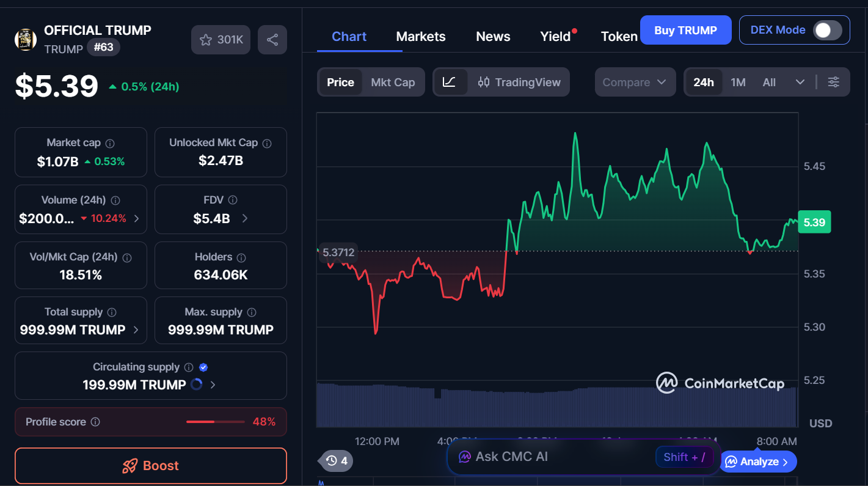Open the Markets tab

pyautogui.click(x=420, y=37)
